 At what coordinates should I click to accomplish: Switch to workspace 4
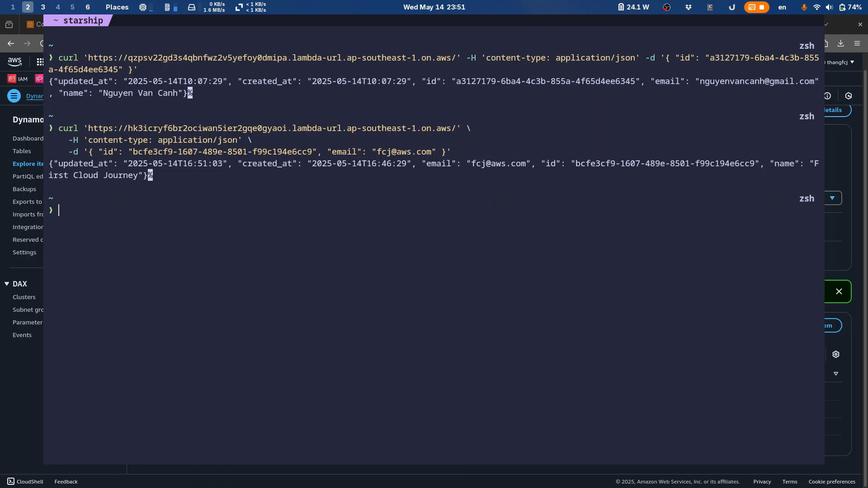[58, 7]
